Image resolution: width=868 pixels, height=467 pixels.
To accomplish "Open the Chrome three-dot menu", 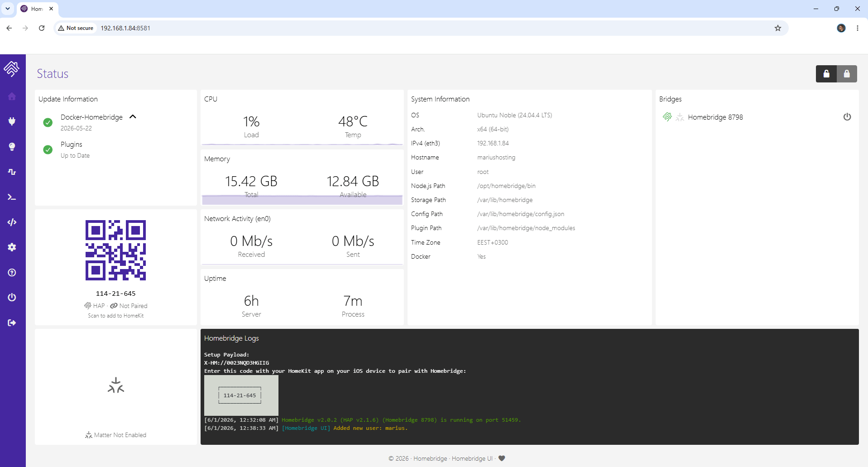I will [858, 28].
